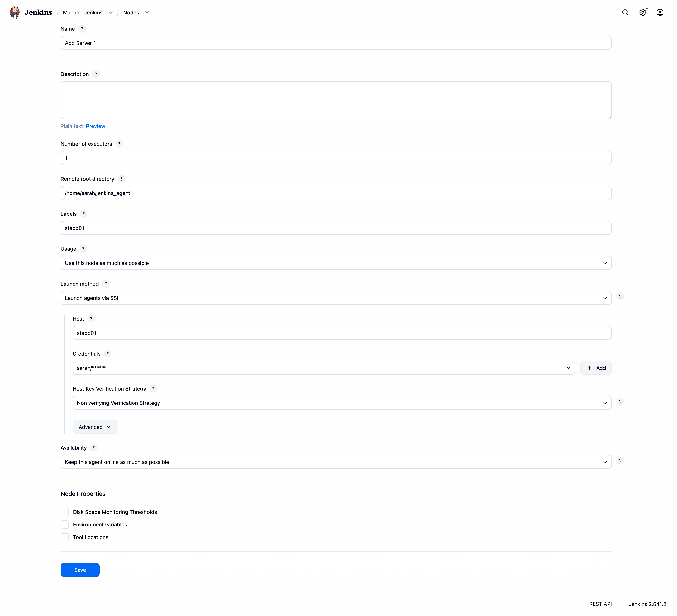Viewport: 677px width, 616px height.
Task: Focus the Name input field
Action: click(336, 43)
